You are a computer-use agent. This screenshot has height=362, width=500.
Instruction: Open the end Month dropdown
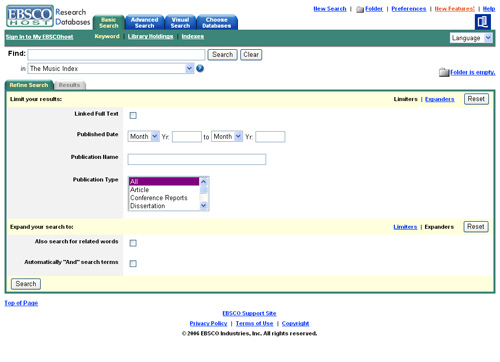coord(227,136)
